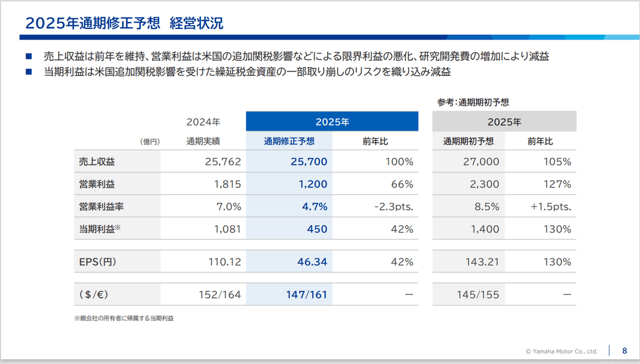Screen dimensions: 640x364
Task: Click the first bullet square marker
Action: pos(28,57)
